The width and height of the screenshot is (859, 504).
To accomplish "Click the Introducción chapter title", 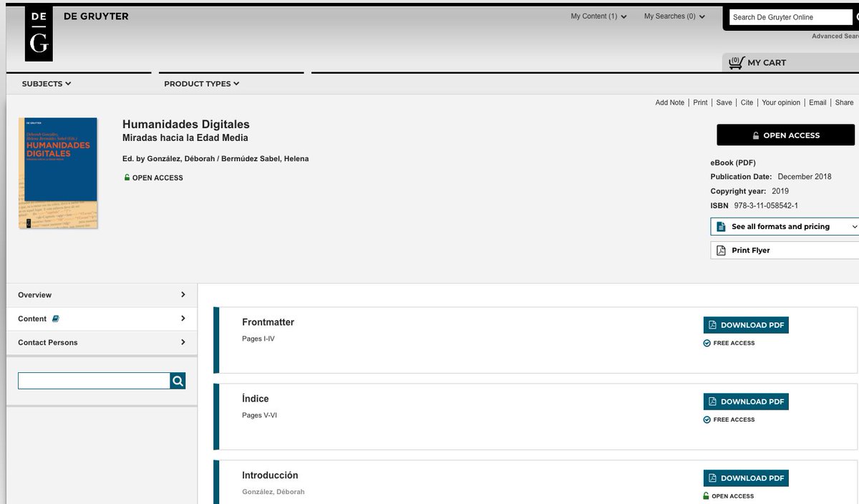I will (270, 475).
